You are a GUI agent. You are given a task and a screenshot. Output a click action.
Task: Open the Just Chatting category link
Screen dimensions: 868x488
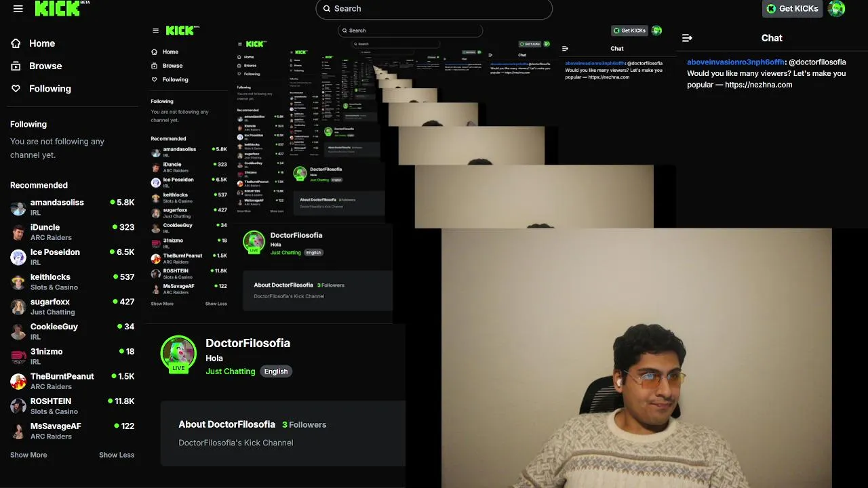[x=231, y=371]
